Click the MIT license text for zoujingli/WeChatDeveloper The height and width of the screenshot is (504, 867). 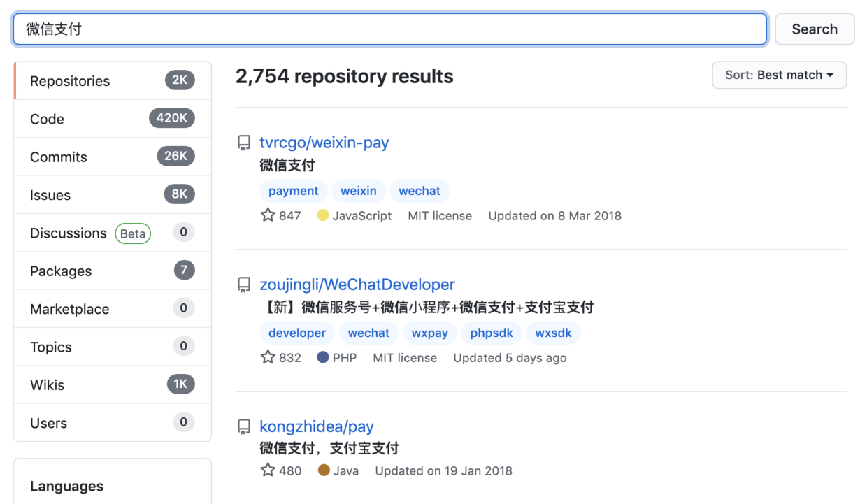[405, 358]
